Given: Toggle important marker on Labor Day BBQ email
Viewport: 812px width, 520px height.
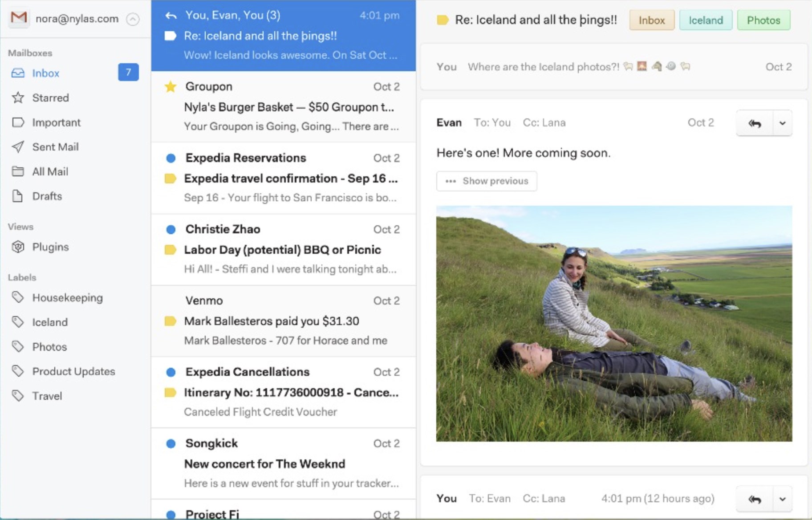Looking at the screenshot, I should point(171,250).
